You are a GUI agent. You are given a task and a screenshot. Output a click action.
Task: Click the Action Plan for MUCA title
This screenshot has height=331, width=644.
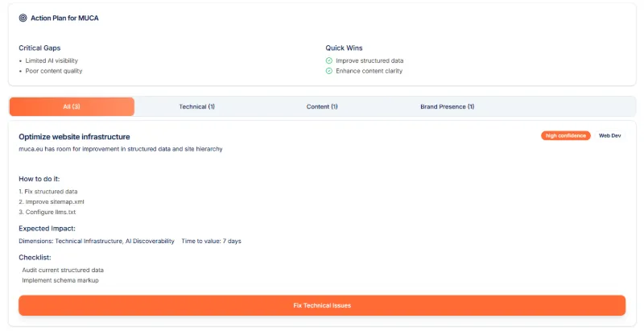(64, 18)
